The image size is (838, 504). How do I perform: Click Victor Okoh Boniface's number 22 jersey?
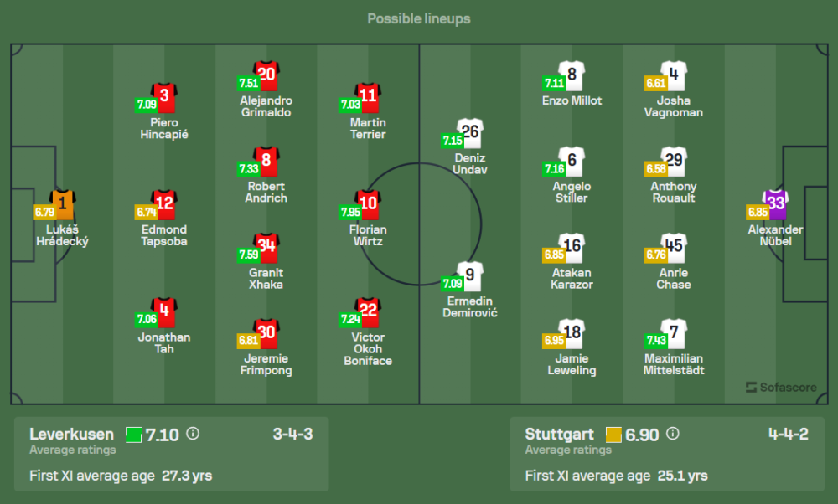pyautogui.click(x=369, y=311)
